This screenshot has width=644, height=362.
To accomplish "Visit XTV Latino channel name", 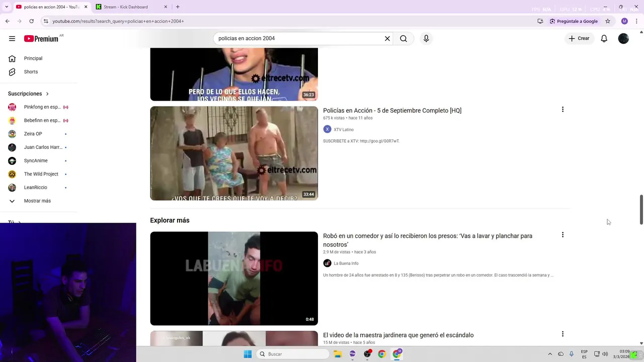I will 344,130.
